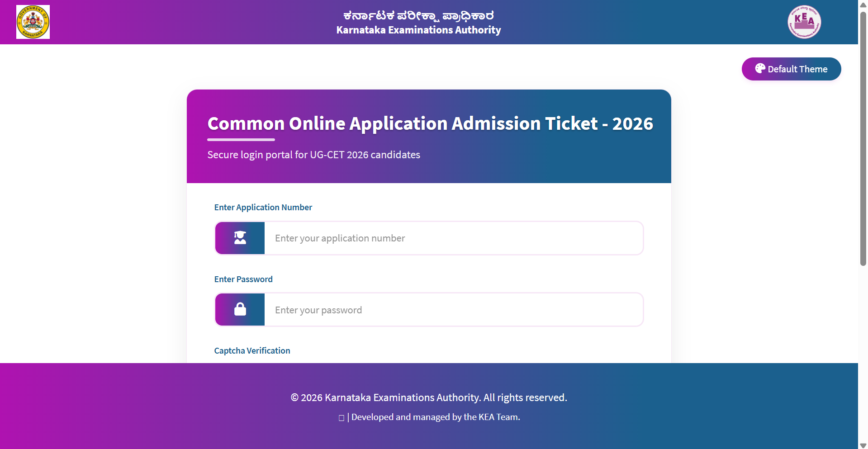Click the Common Online Application Admission Ticket heading

click(430, 123)
